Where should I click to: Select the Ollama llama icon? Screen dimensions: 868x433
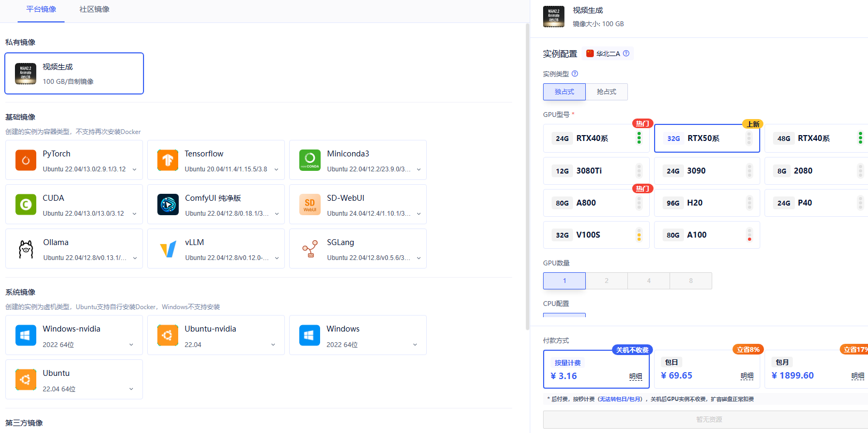point(26,249)
